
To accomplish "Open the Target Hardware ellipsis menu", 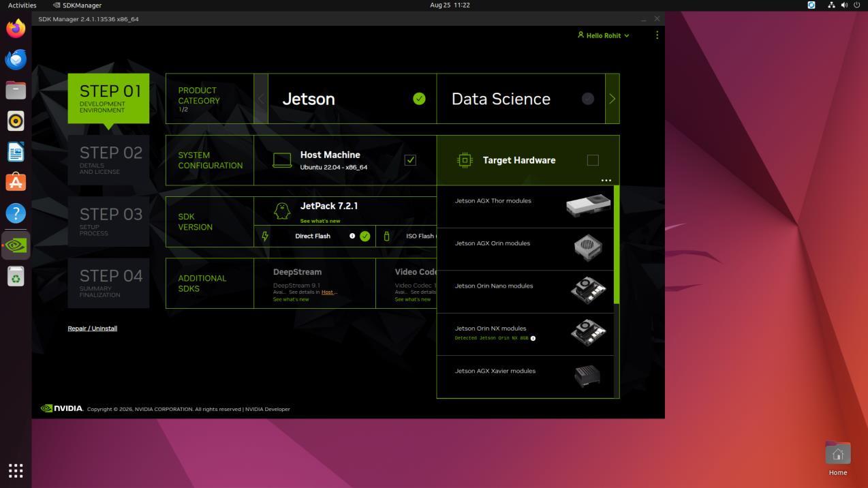I will click(606, 181).
